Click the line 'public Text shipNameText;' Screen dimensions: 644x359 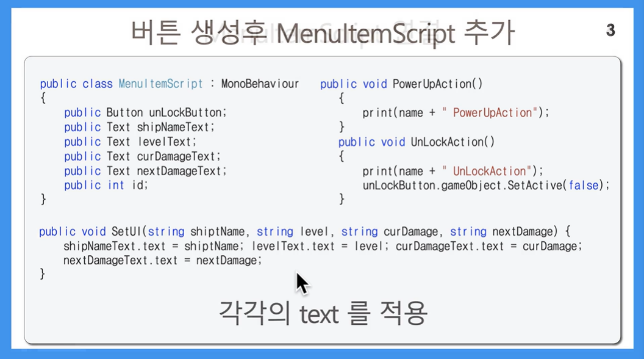139,127
